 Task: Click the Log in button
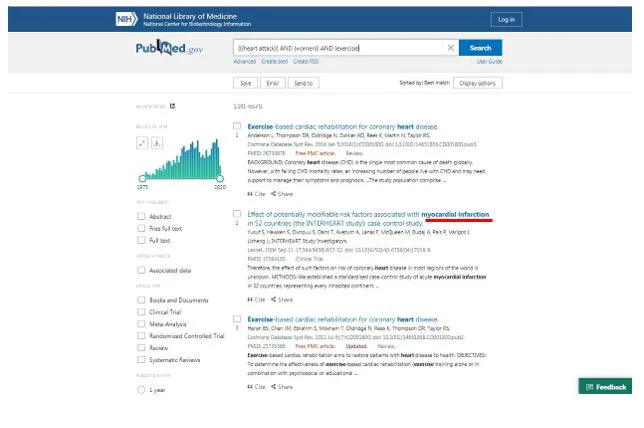pyautogui.click(x=506, y=19)
